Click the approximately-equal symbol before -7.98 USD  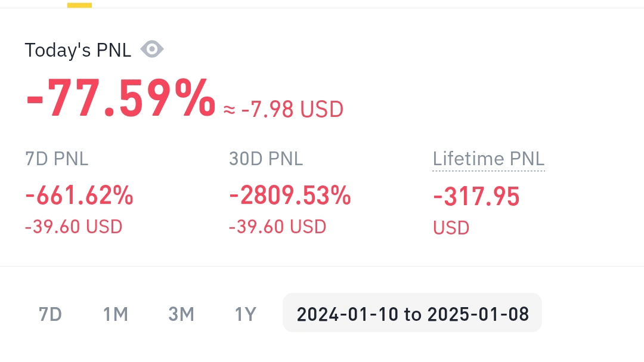pyautogui.click(x=230, y=110)
